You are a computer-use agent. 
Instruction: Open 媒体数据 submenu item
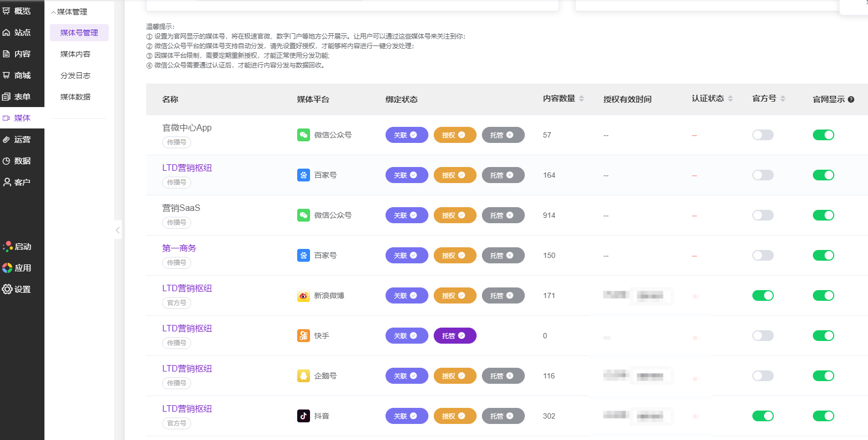click(x=76, y=97)
